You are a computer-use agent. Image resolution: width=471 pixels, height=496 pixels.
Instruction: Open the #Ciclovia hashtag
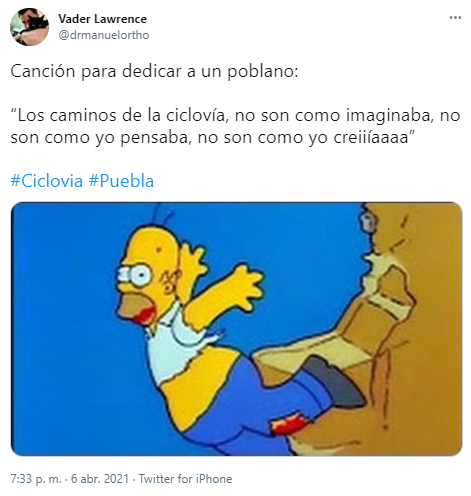click(46, 181)
